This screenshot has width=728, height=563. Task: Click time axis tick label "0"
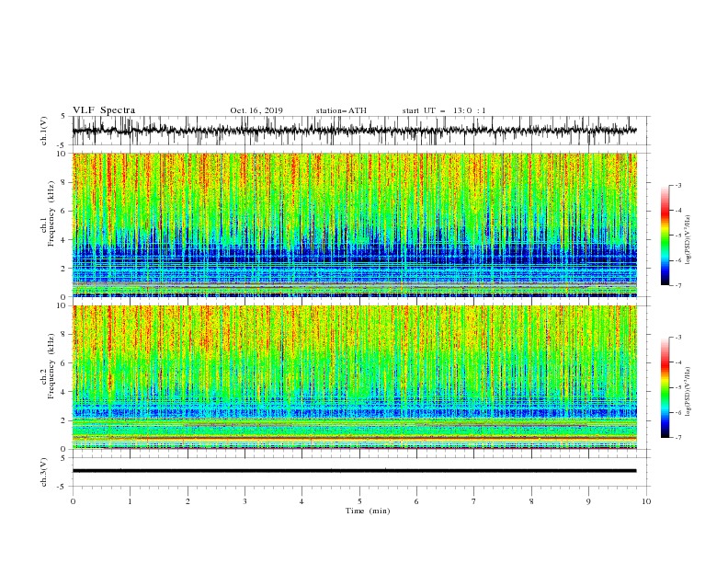tap(73, 501)
